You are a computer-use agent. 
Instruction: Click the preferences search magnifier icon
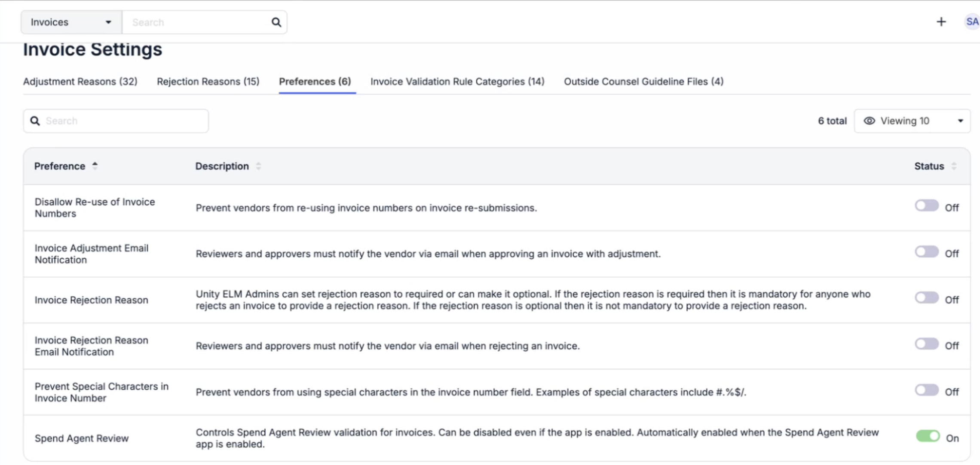pyautogui.click(x=35, y=121)
